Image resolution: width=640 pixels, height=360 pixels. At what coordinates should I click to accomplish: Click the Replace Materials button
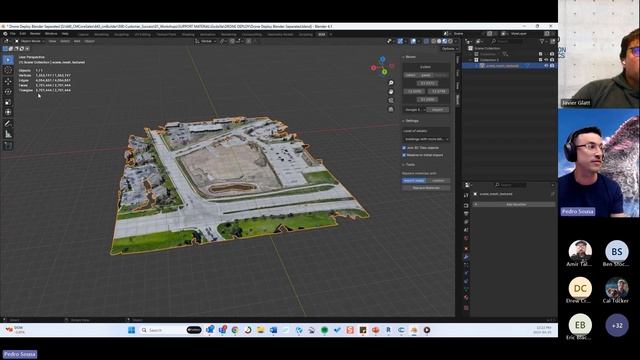pos(426,188)
